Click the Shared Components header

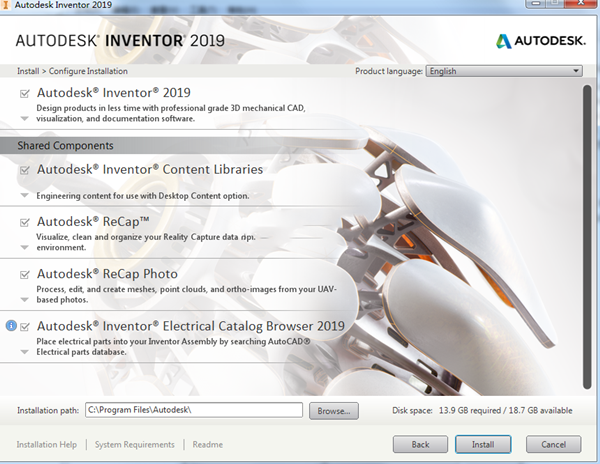pyautogui.click(x=65, y=146)
